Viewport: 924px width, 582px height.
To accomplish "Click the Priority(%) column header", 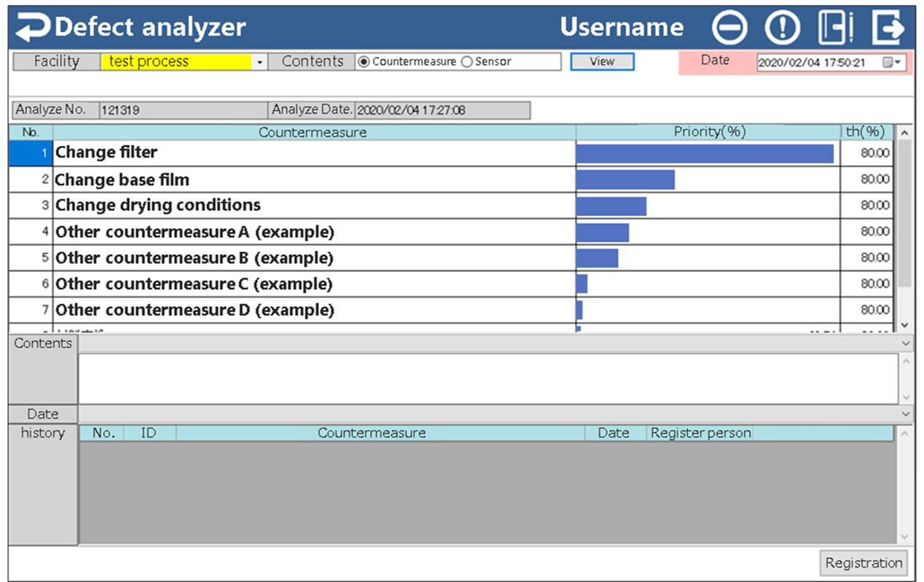I will point(708,133).
